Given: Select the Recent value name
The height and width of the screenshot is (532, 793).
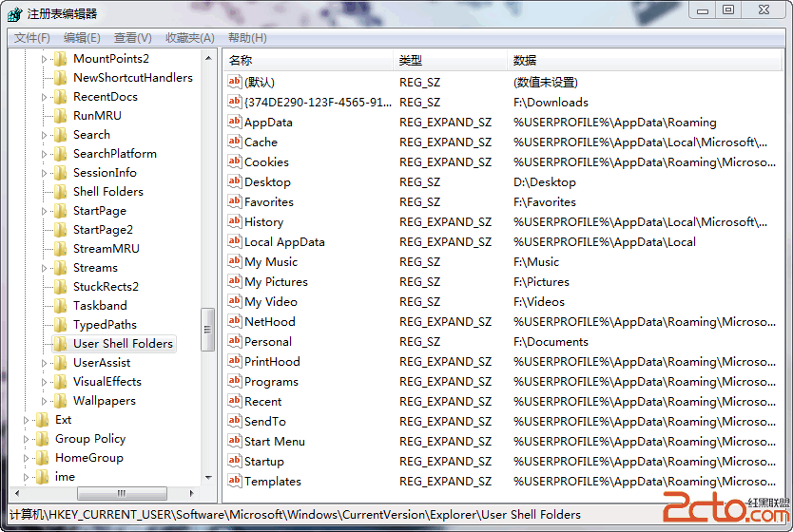Looking at the screenshot, I should [x=263, y=402].
